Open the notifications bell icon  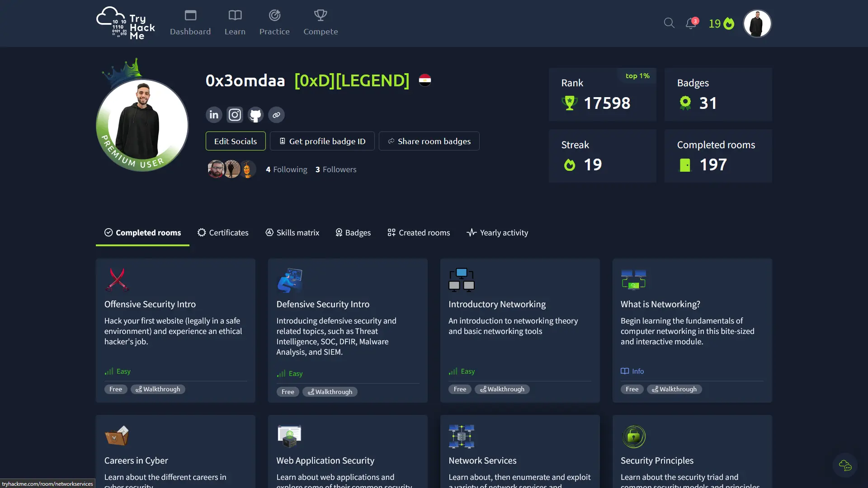[x=691, y=23]
